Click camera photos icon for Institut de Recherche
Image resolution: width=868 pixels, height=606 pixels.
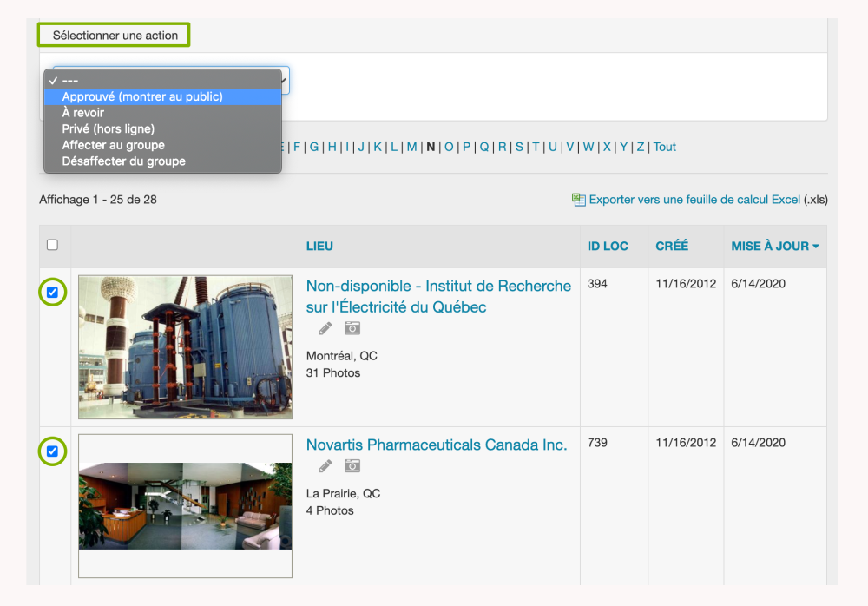352,328
